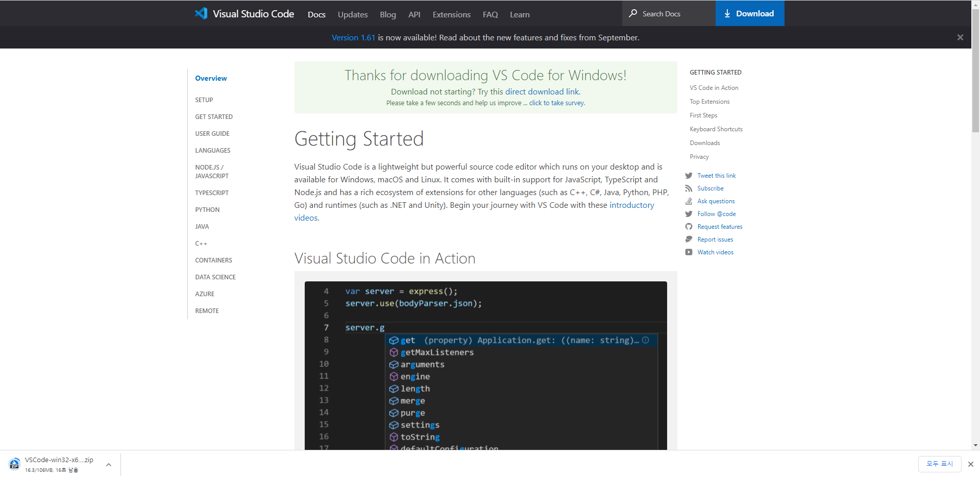Click the VS Code editor demo image
The height and width of the screenshot is (479, 980).
[x=485, y=366]
